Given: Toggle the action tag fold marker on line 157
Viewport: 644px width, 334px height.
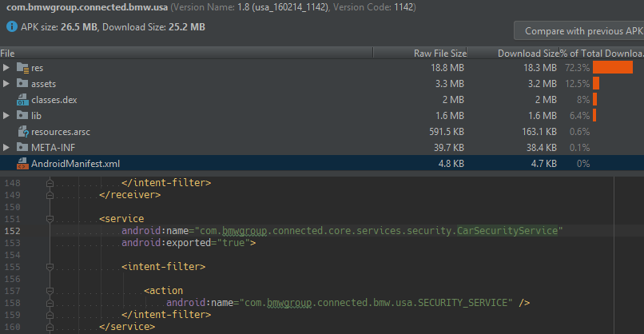Looking at the screenshot, I should tap(50, 291).
